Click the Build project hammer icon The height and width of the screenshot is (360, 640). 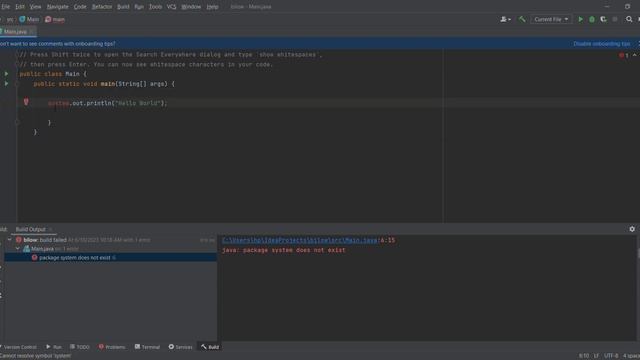coord(522,19)
